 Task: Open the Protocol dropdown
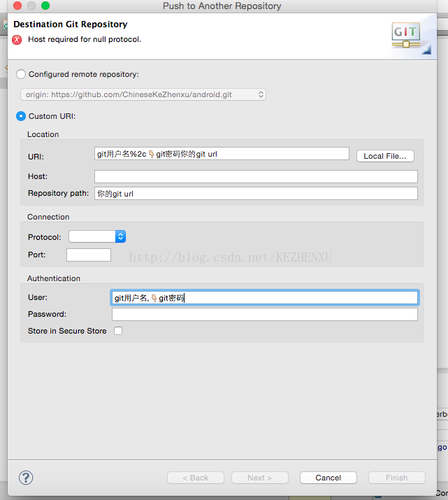[x=97, y=236]
